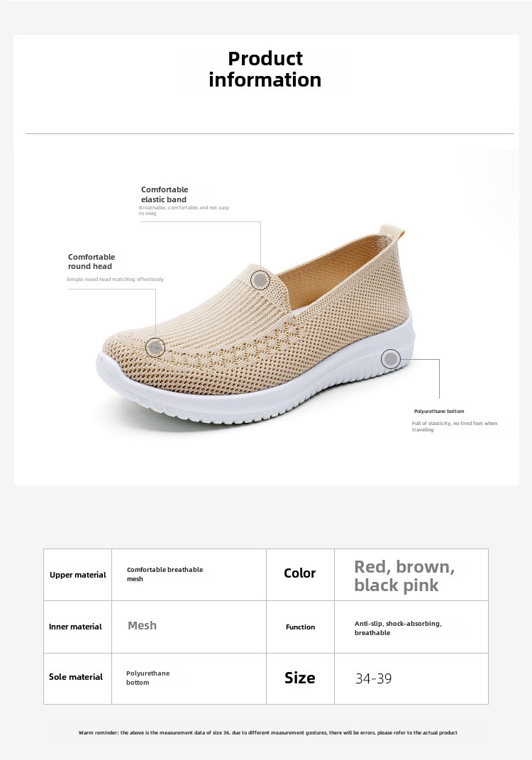The width and height of the screenshot is (532, 760).
Task: Click the "Full of elasticity" description text
Action: (x=455, y=426)
